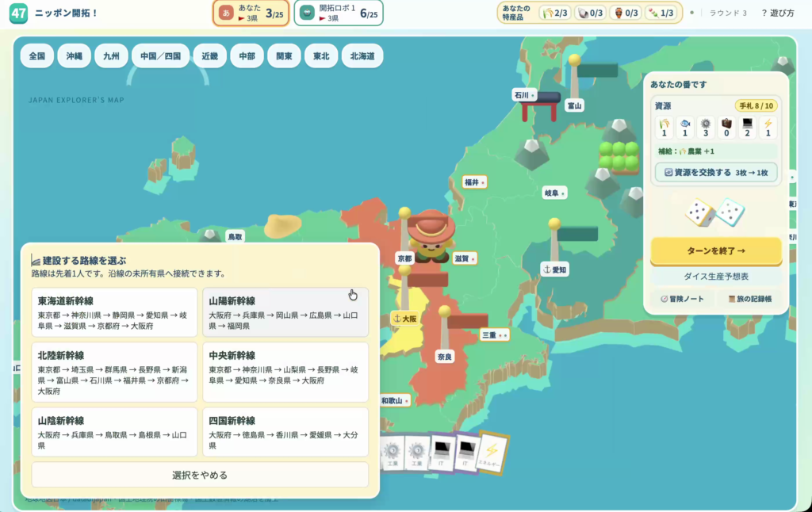This screenshot has height=512, width=812.
Task: Switch to the 九州 region tab
Action: [x=111, y=56]
